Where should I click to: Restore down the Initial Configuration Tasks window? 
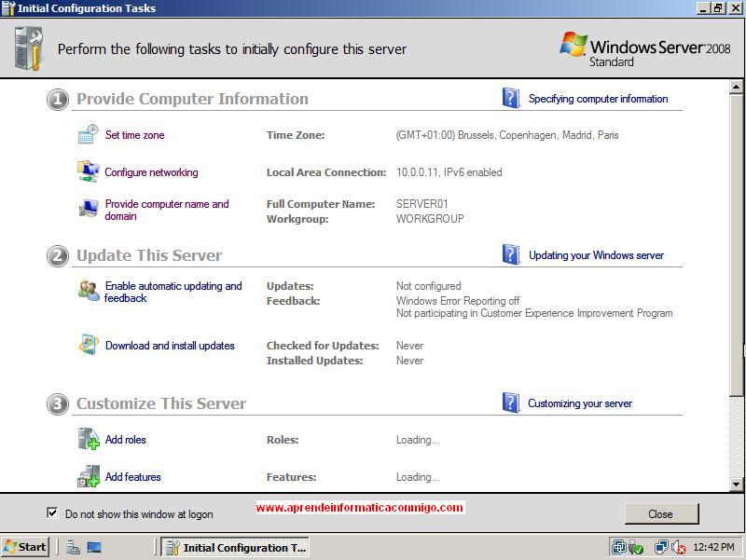click(718, 8)
